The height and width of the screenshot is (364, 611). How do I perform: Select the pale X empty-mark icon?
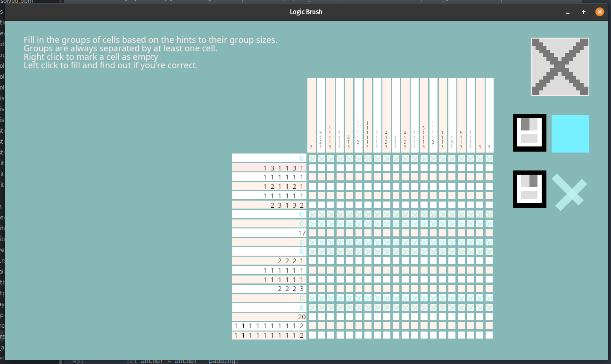570,192
